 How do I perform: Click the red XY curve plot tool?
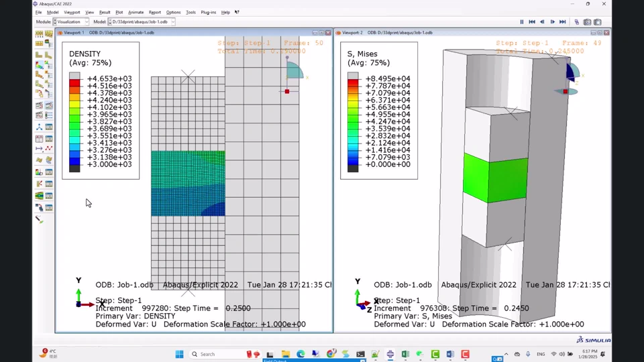coord(49,148)
